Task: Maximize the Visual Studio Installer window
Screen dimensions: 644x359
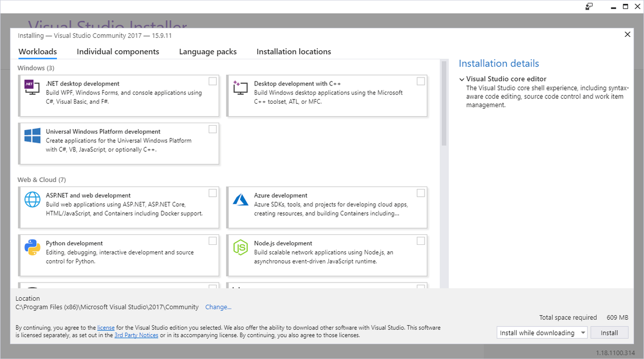Action: pyautogui.click(x=625, y=7)
